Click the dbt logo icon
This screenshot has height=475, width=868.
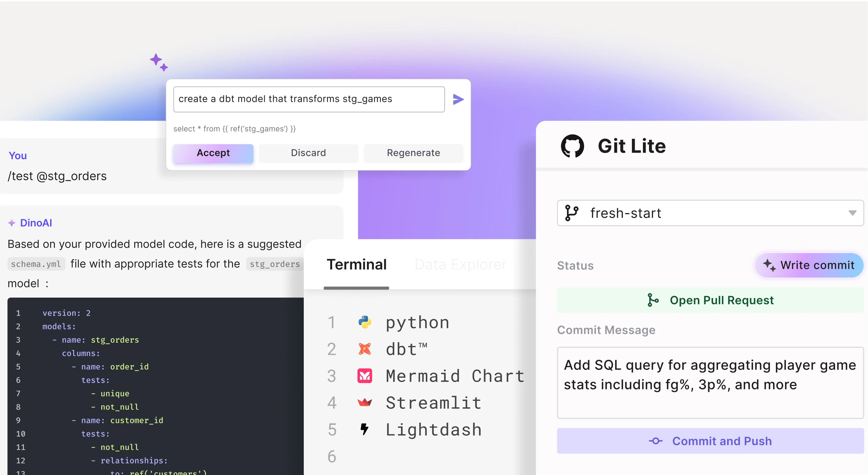[x=364, y=349]
